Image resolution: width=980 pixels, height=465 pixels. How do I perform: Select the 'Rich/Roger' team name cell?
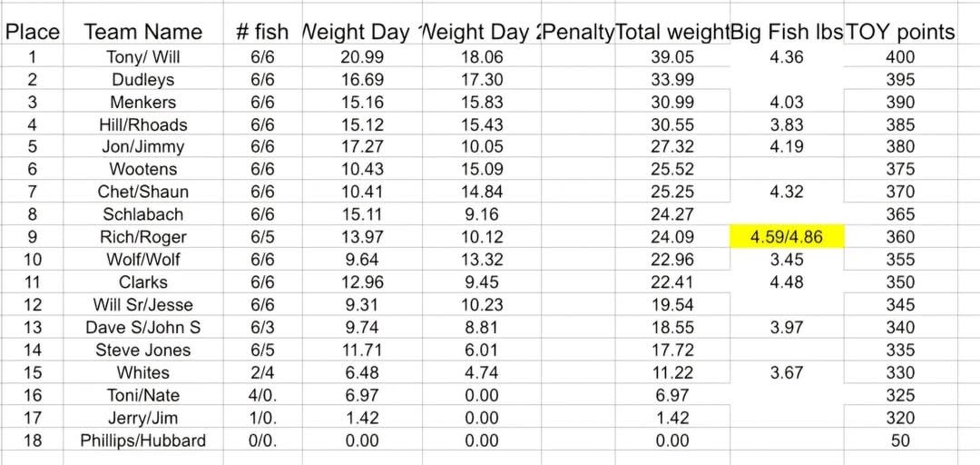pos(142,237)
